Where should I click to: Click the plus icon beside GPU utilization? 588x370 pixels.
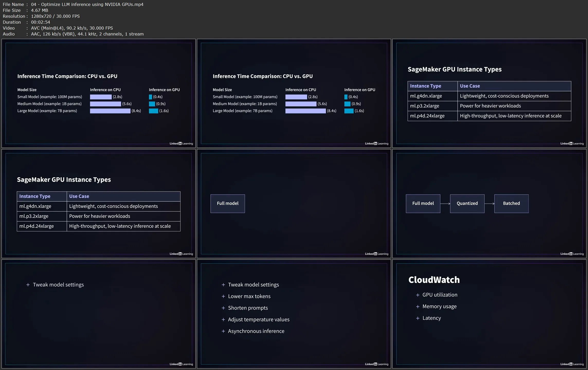coord(418,295)
